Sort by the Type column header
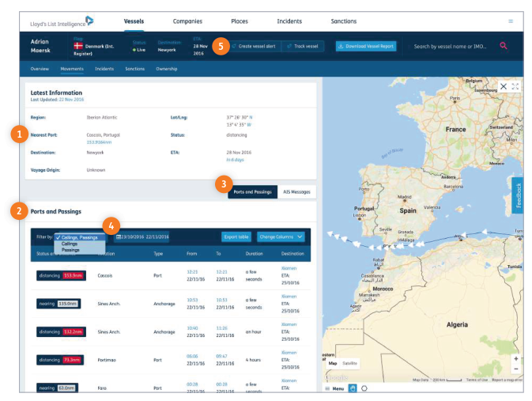Screen dimensions: 532x401 [158, 254]
